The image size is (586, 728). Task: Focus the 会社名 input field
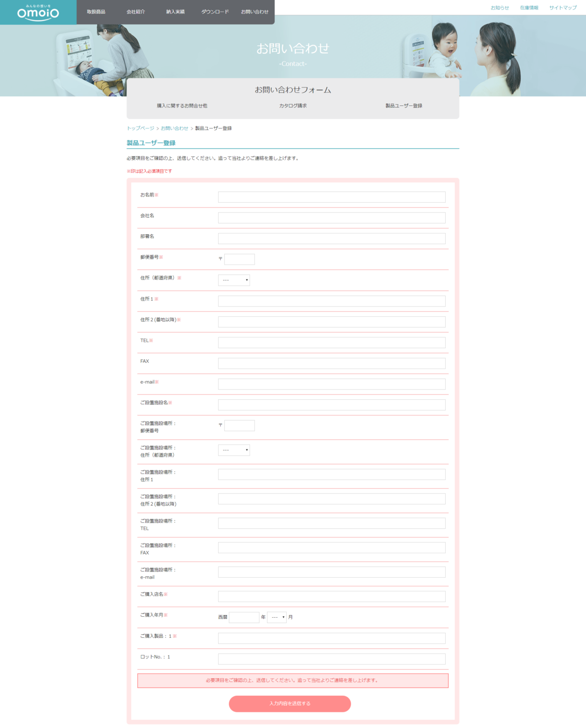[x=332, y=218]
